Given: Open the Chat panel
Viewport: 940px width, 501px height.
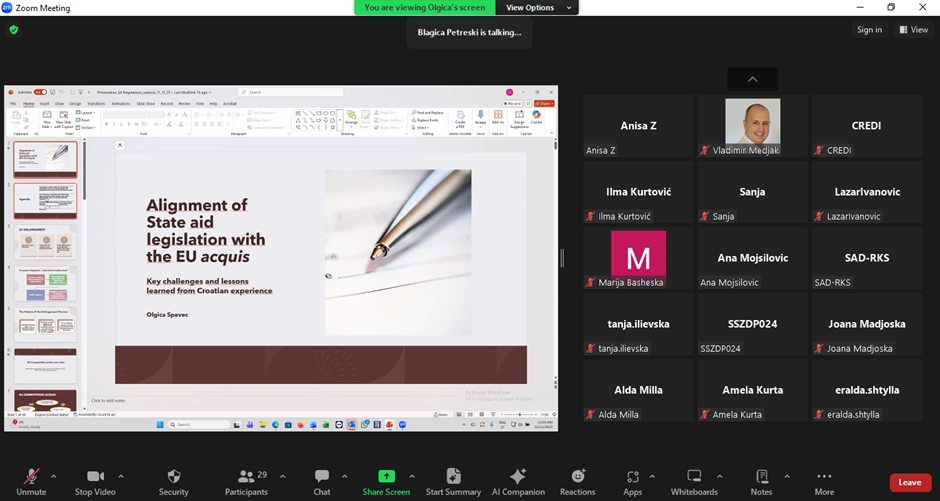Looking at the screenshot, I should point(321,477).
